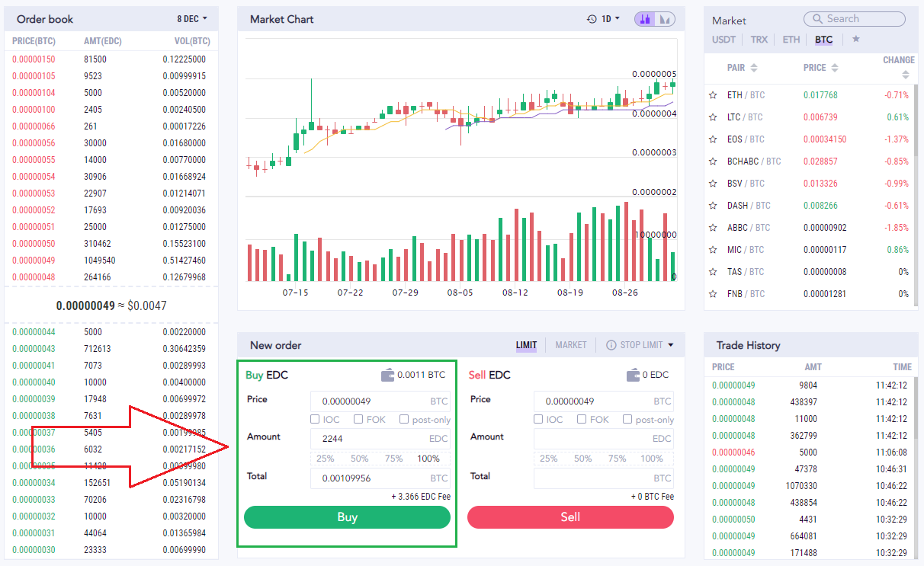924x566 pixels.
Task: Open the favorites star tab in Market
Action: click(855, 39)
